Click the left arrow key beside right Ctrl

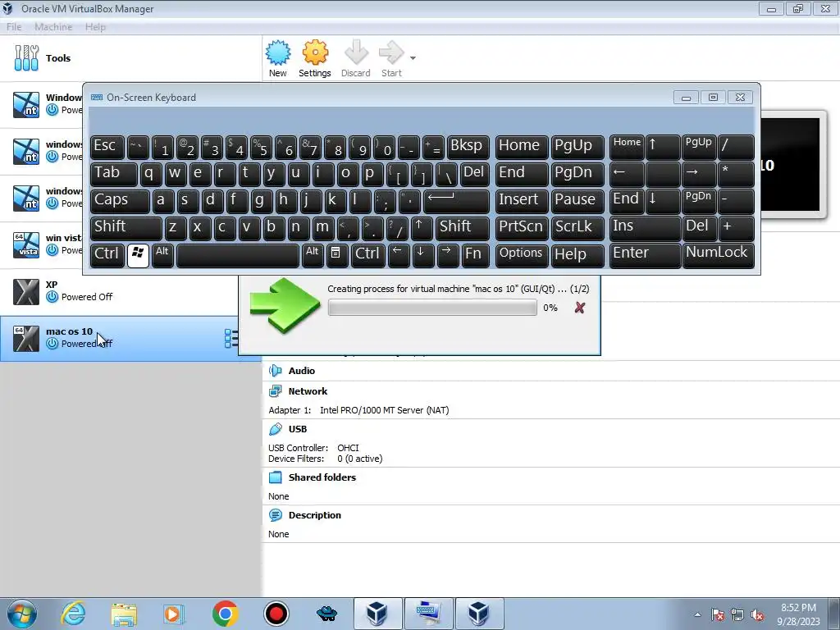point(398,255)
